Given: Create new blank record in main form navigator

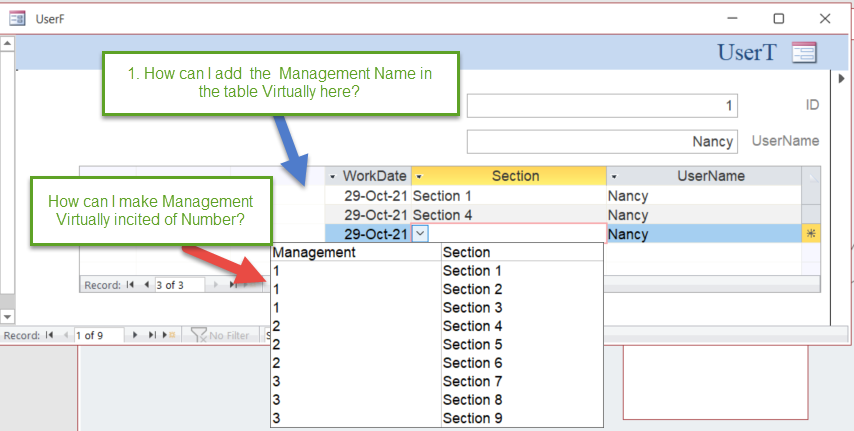Looking at the screenshot, I should (168, 335).
